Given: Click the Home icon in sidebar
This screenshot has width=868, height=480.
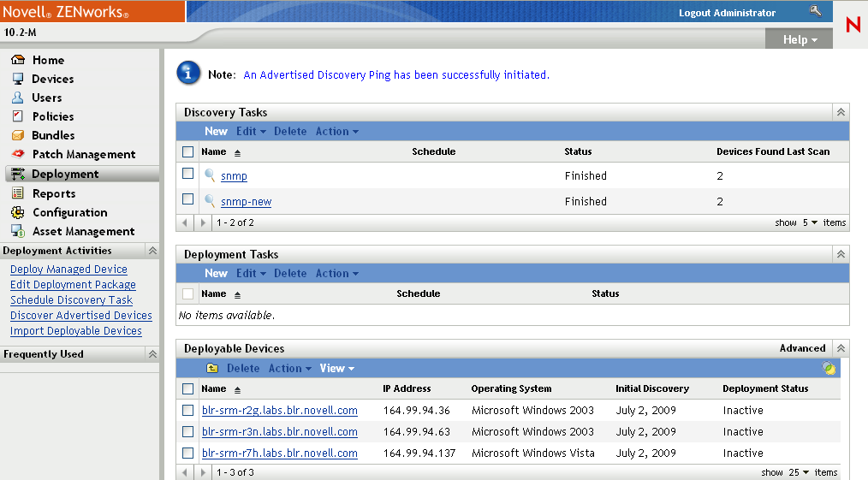Looking at the screenshot, I should pos(18,59).
